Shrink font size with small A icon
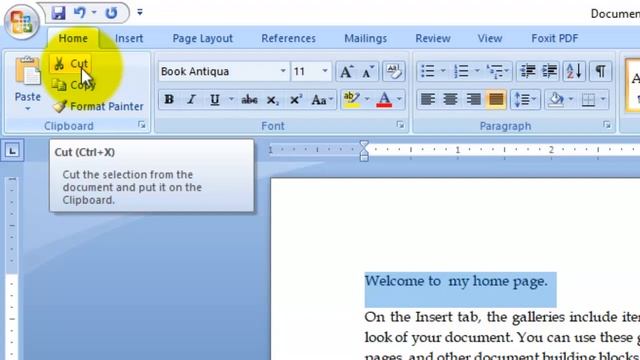640x360 pixels. (x=367, y=71)
